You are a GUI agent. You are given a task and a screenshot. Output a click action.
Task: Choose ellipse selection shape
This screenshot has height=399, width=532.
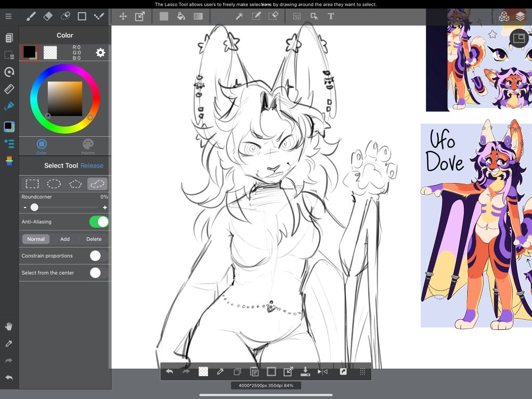(x=54, y=184)
